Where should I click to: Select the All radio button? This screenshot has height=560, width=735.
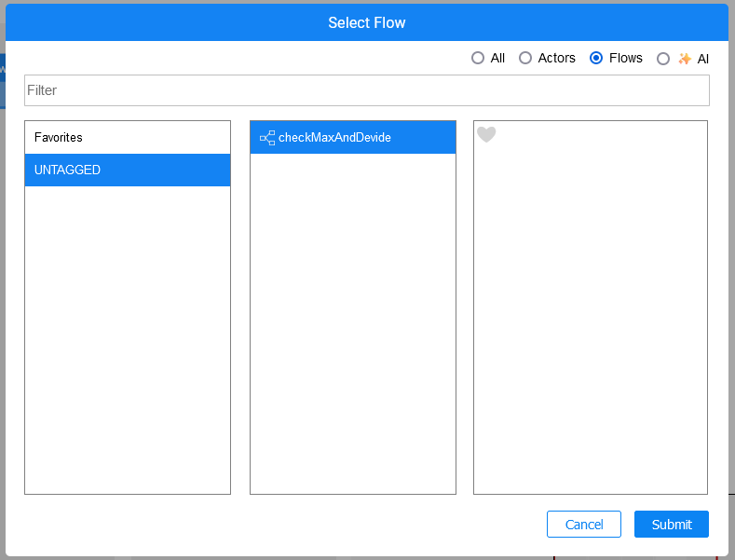point(478,58)
